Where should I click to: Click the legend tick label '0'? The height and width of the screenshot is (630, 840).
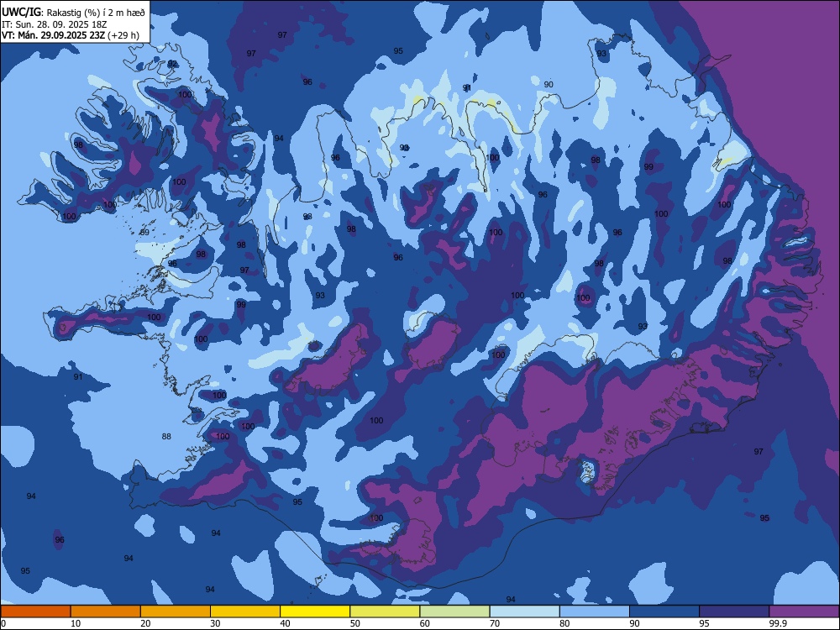(x=3, y=623)
